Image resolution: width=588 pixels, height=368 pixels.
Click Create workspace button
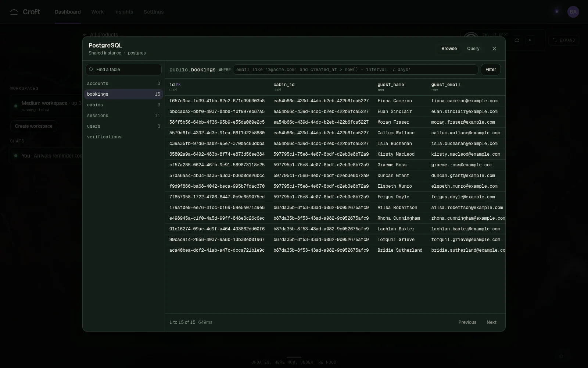coord(34,126)
